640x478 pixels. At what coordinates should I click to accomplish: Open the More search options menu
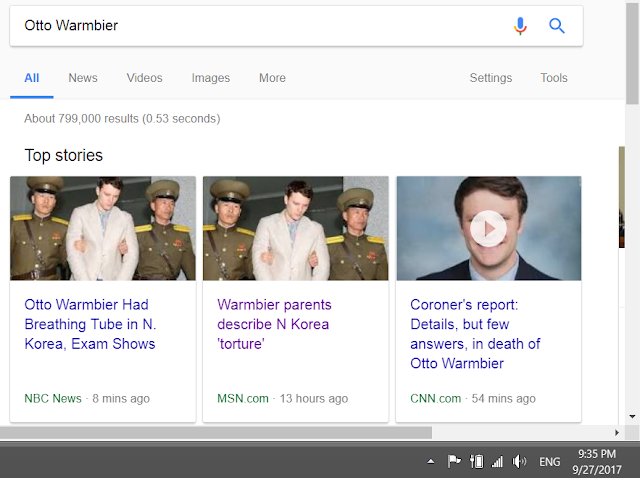click(x=272, y=78)
